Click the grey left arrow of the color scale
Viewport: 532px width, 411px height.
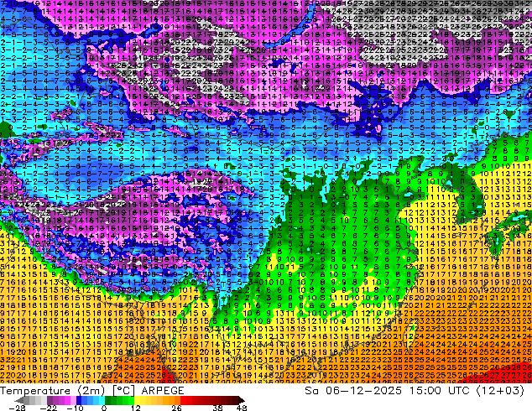pyautogui.click(x=18, y=400)
